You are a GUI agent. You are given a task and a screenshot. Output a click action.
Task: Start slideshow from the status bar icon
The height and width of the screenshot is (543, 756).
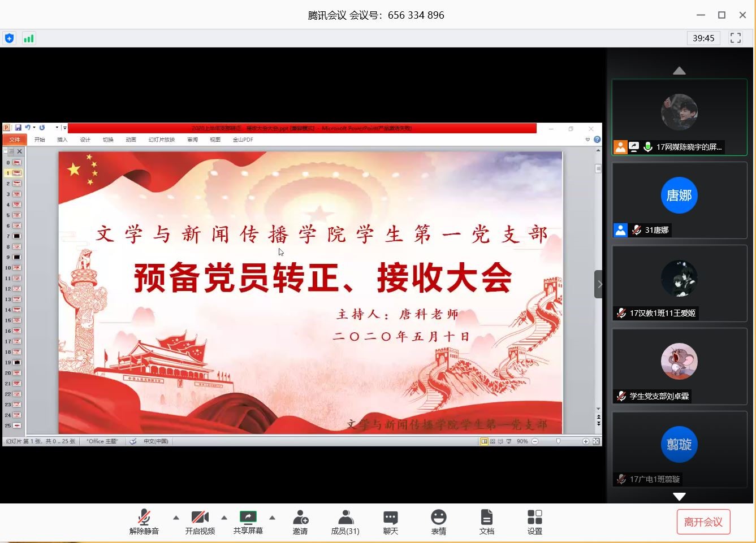coord(509,441)
